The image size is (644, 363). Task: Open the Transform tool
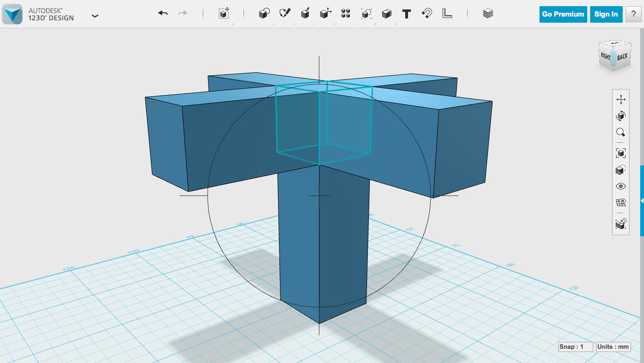[224, 13]
